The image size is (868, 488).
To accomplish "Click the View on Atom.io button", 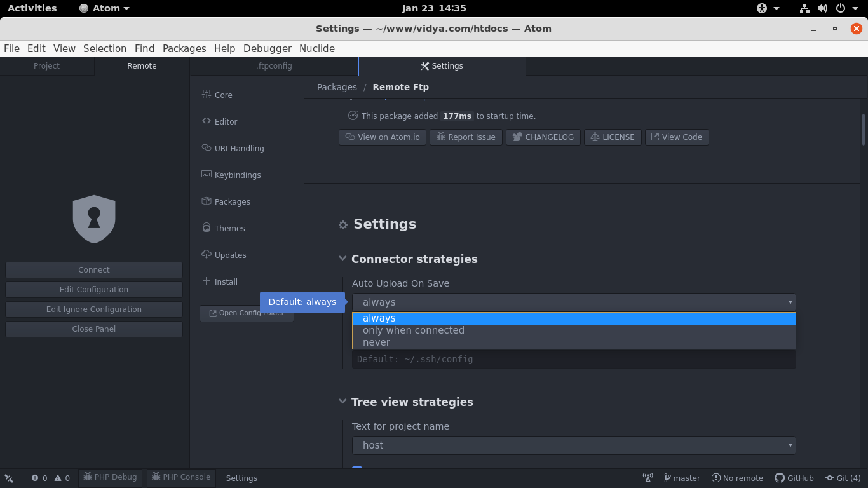I will 383,137.
